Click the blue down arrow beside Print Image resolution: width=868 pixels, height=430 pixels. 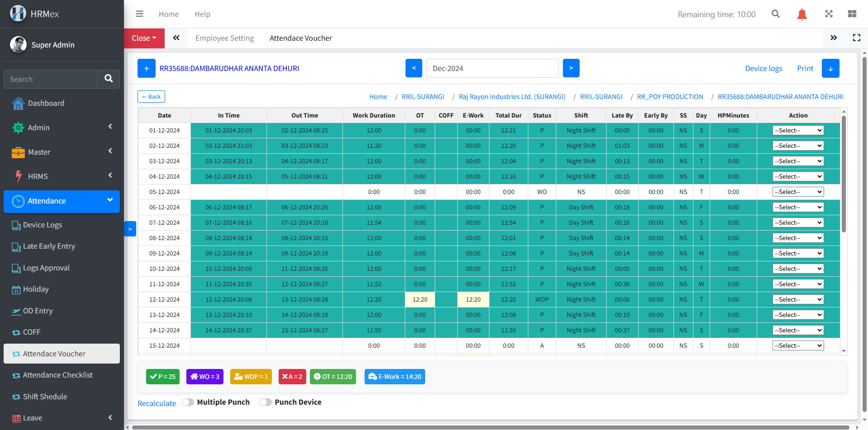(x=830, y=69)
